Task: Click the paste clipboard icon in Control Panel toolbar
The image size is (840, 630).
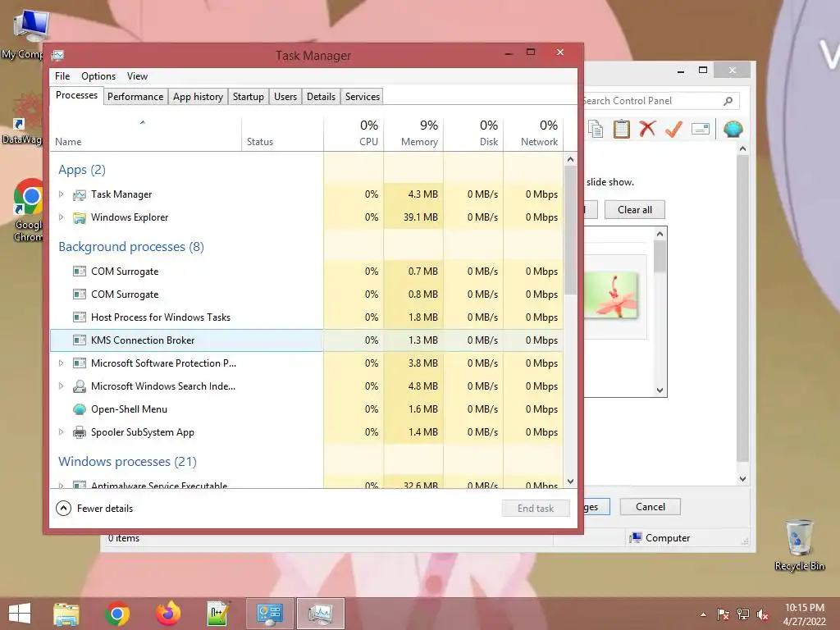Action: click(622, 129)
